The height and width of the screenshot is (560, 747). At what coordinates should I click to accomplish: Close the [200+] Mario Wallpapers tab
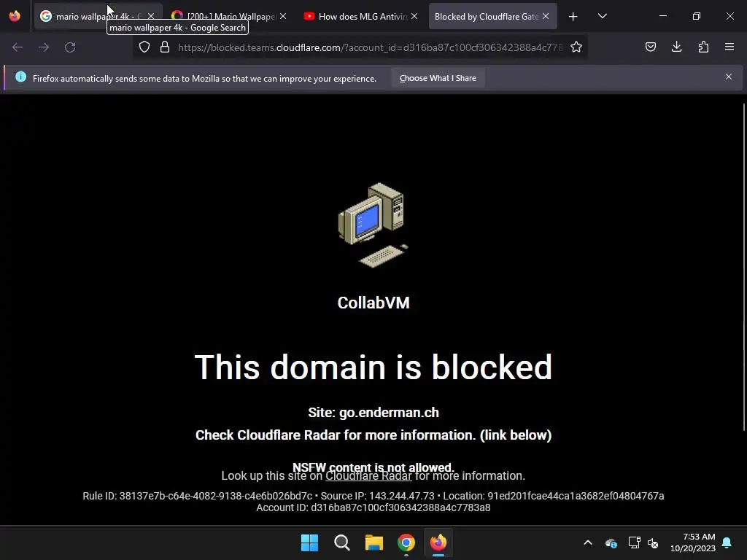pos(283,16)
